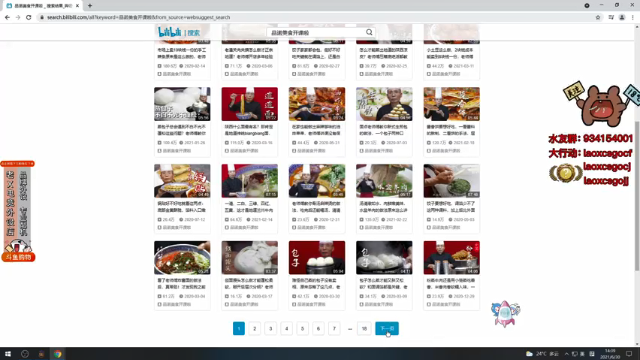Open the red-background noodle video dated 2020-03-16

pyautogui.click(x=249, y=104)
